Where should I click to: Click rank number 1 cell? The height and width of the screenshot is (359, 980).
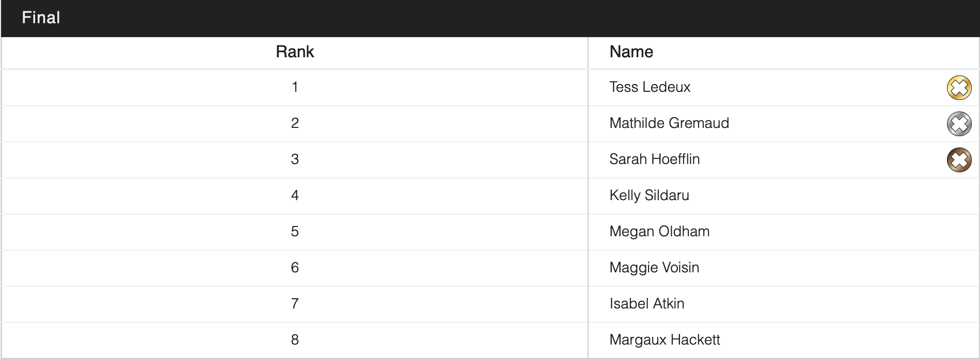[295, 87]
